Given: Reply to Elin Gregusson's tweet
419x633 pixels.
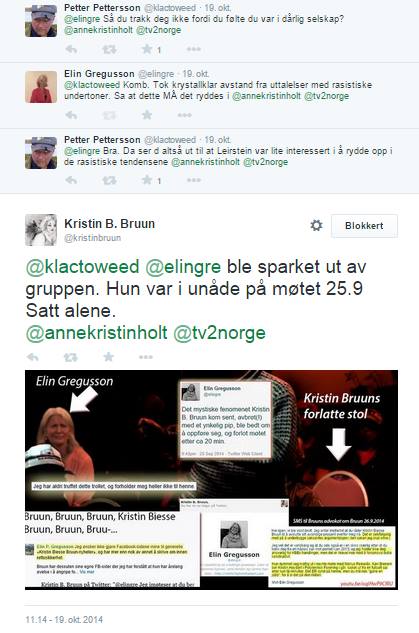Looking at the screenshot, I should [71, 115].
